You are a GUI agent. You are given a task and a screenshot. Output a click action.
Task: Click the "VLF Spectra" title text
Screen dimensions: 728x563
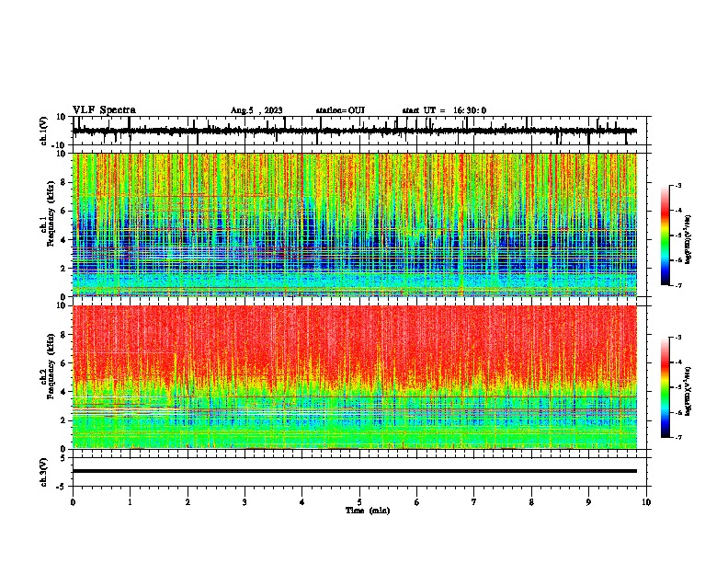(104, 110)
